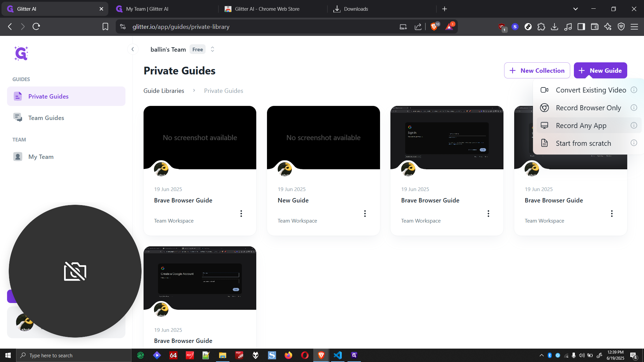Close the Glitter AI tab
Screen dimensions: 644x362
pyautogui.click(x=101, y=9)
